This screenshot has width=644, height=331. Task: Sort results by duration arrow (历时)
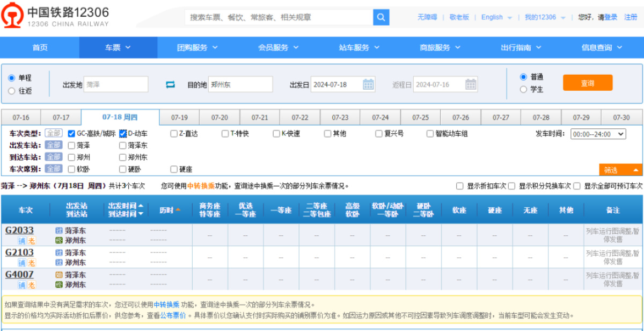[x=178, y=210]
